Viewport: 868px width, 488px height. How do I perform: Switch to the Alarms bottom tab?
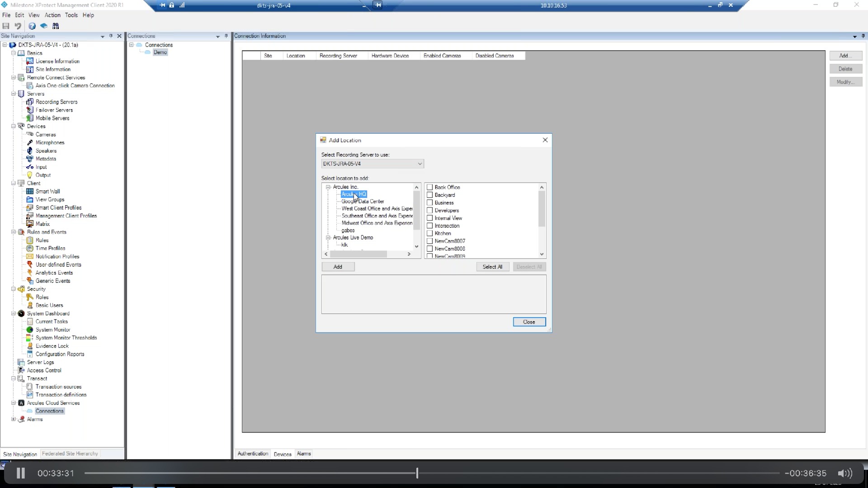304,454
